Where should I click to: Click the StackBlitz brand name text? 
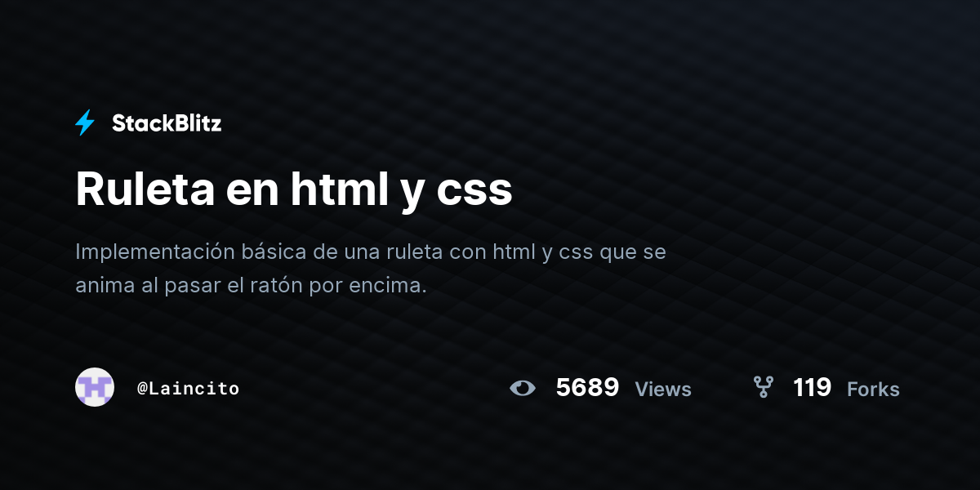click(x=167, y=123)
